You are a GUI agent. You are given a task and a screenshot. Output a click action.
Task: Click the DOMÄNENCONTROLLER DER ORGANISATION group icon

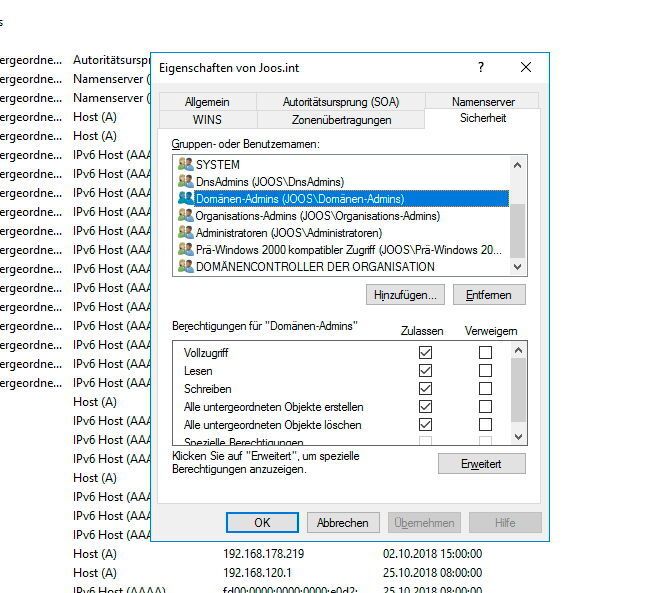[x=186, y=266]
